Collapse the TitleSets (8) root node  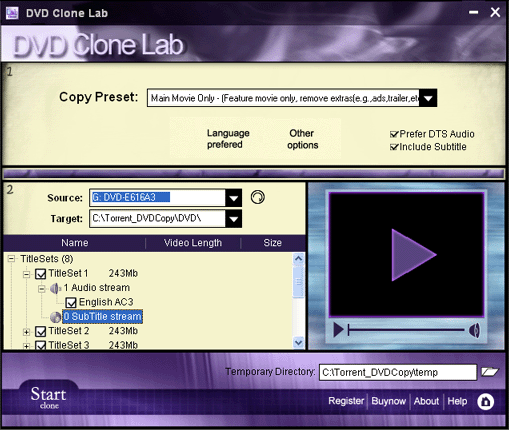pos(11,259)
